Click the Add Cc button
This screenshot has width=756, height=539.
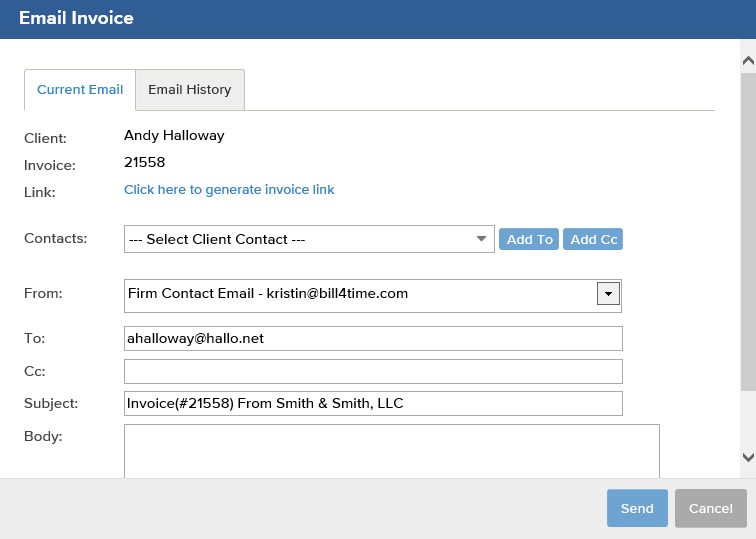593,239
